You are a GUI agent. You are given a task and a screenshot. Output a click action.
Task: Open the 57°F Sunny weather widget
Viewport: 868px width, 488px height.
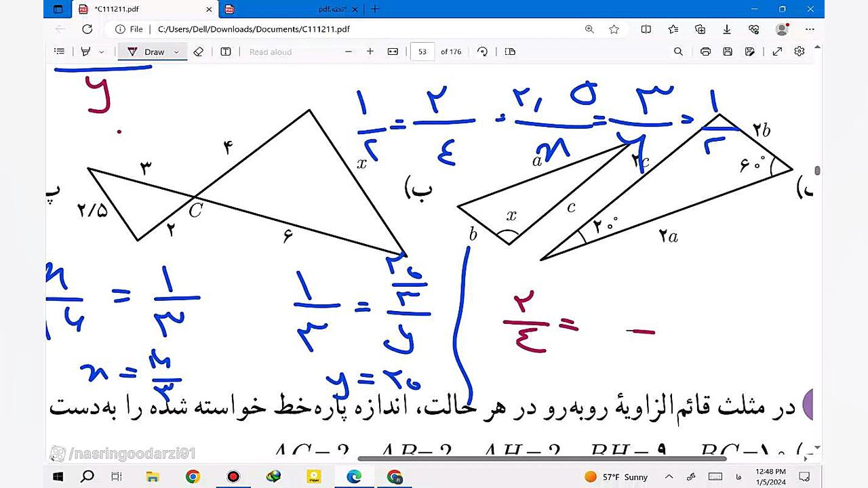[x=616, y=477]
